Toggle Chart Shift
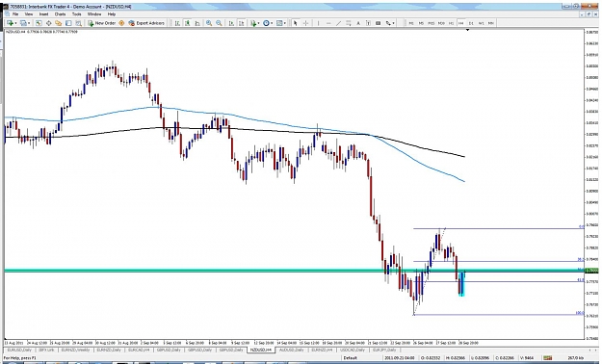The height and width of the screenshot is (364, 602). [x=241, y=23]
